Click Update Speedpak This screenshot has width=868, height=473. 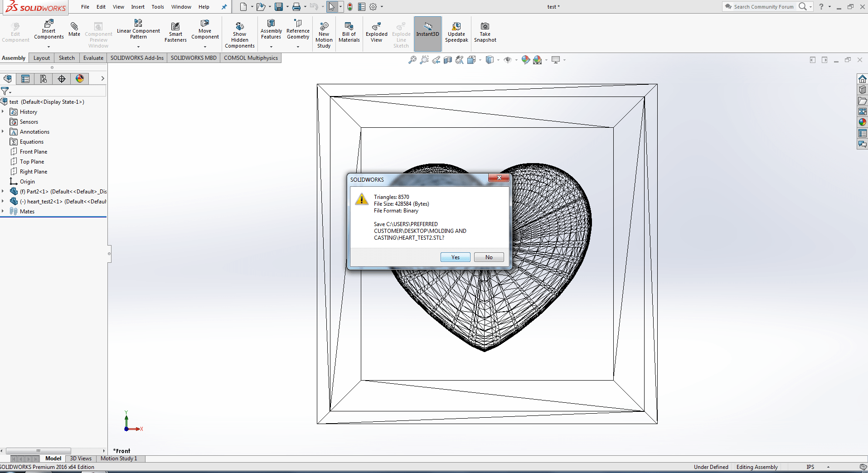pos(456,32)
